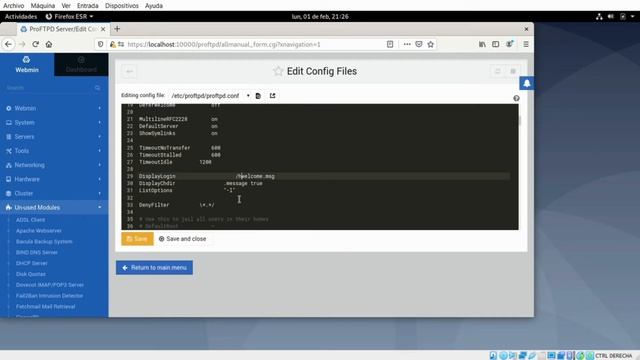Open the Dispositivos menu

point(122,6)
